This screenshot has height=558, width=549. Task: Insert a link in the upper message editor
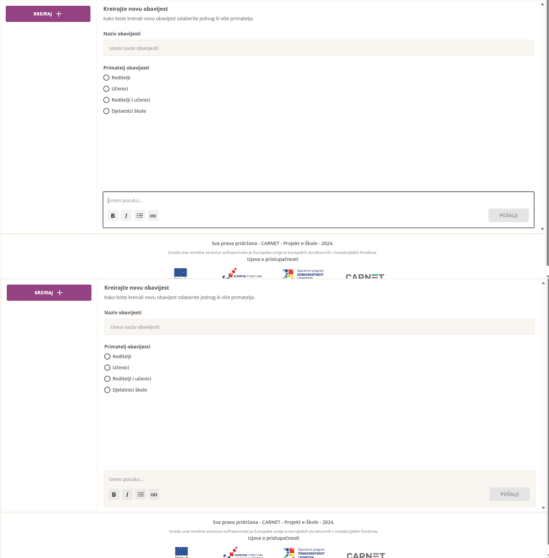tap(153, 216)
